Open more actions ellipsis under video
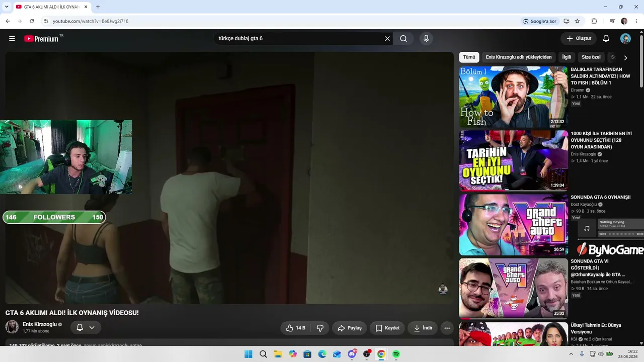The width and height of the screenshot is (644, 362). click(x=447, y=328)
